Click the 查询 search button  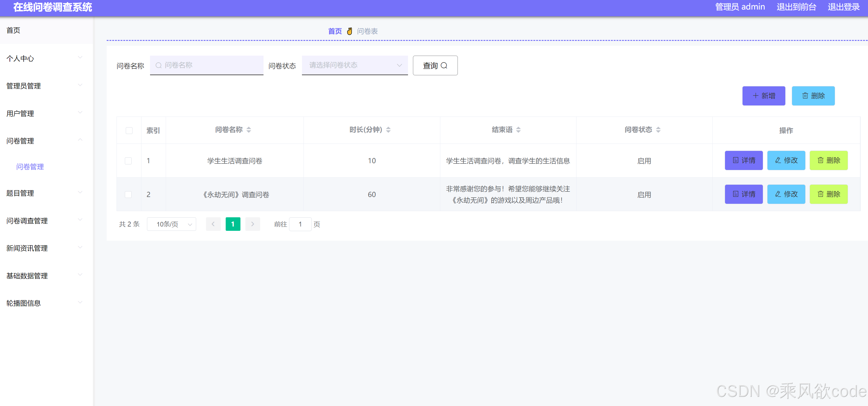[x=435, y=65]
